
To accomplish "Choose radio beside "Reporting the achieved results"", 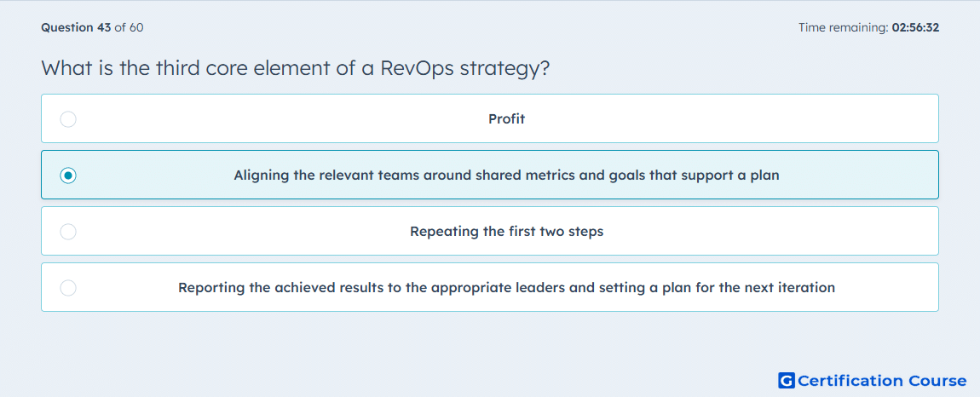I will click(68, 288).
